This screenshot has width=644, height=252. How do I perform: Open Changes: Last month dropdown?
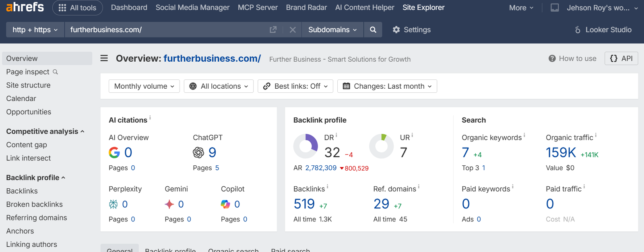(x=387, y=86)
